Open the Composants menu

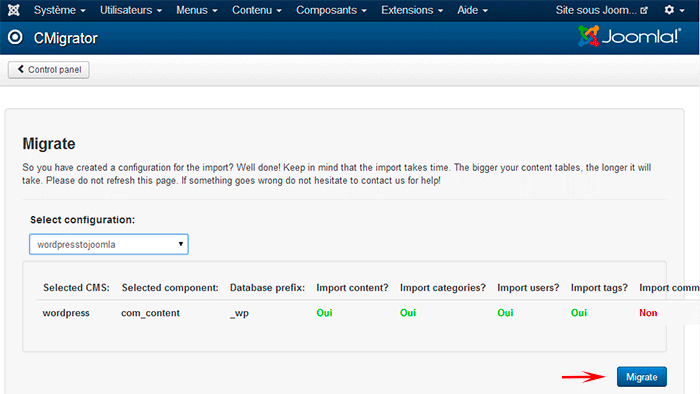point(331,10)
